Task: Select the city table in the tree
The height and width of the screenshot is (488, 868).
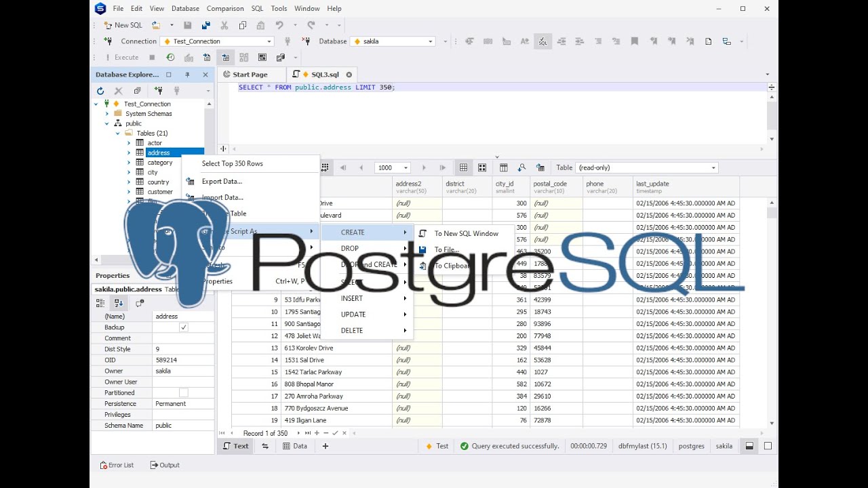Action: coord(153,172)
